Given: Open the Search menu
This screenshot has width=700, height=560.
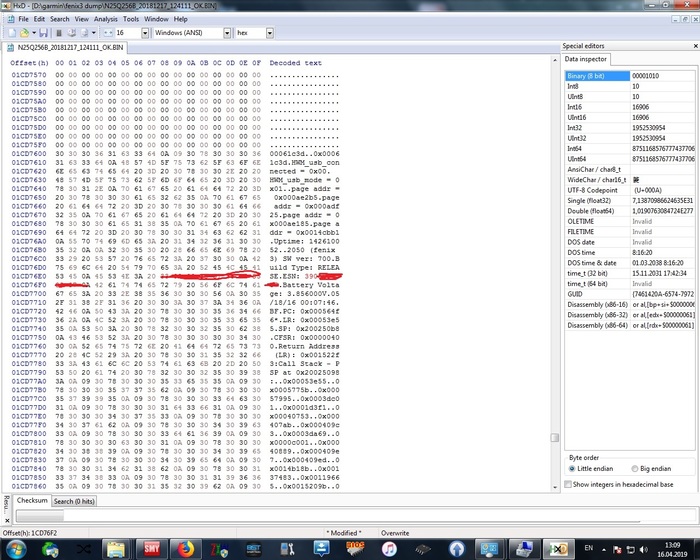Looking at the screenshot, I should click(59, 19).
